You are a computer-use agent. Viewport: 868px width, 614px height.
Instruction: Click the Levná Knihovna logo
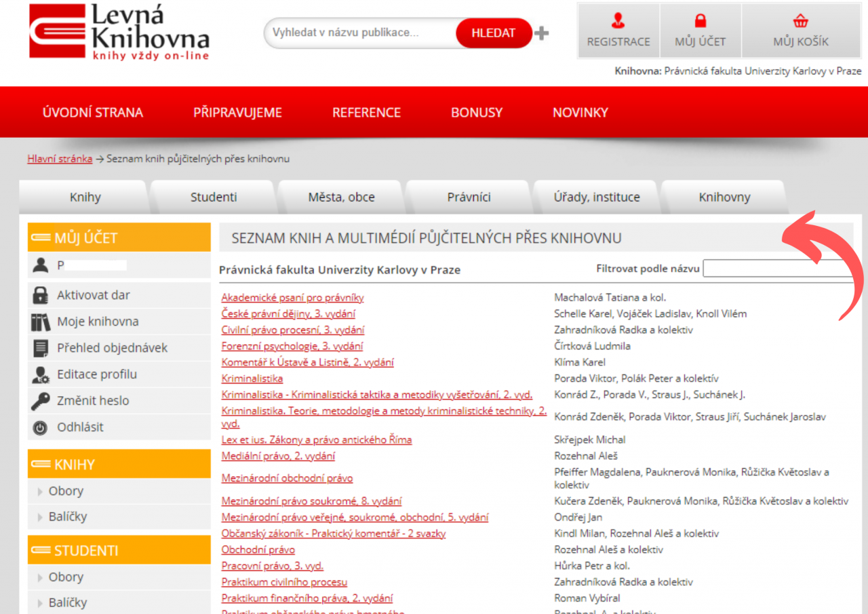[119, 32]
